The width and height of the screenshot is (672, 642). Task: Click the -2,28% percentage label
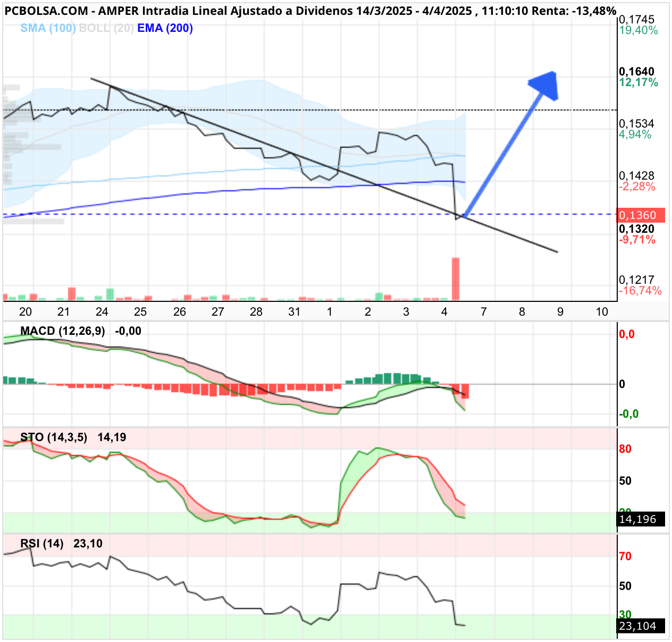point(637,187)
